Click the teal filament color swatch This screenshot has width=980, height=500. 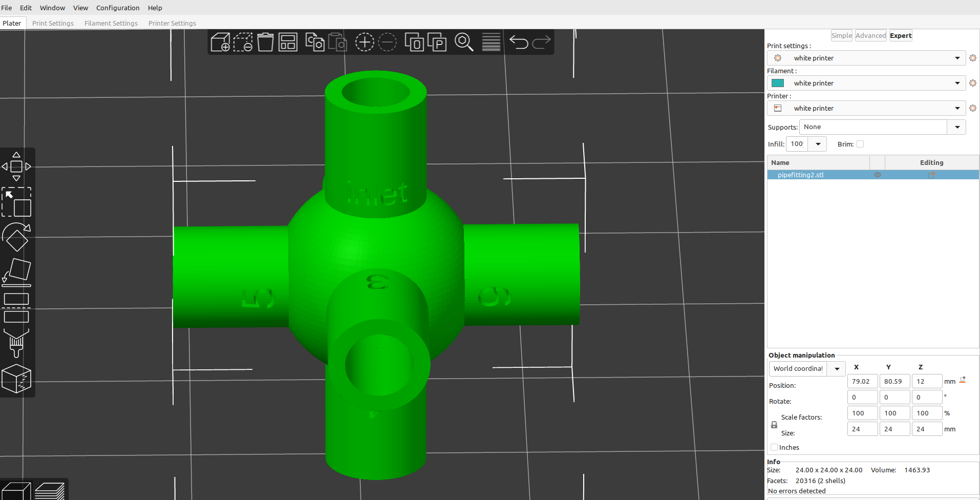778,82
